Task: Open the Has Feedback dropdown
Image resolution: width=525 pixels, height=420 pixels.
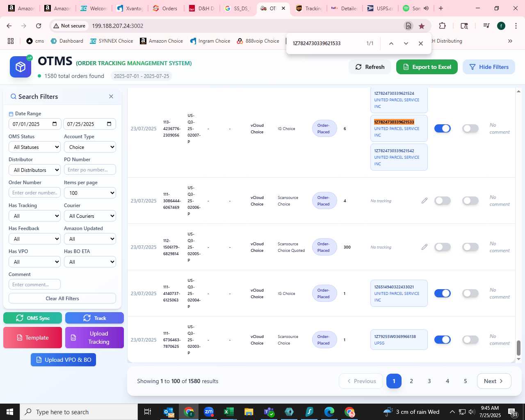Action: (x=34, y=239)
